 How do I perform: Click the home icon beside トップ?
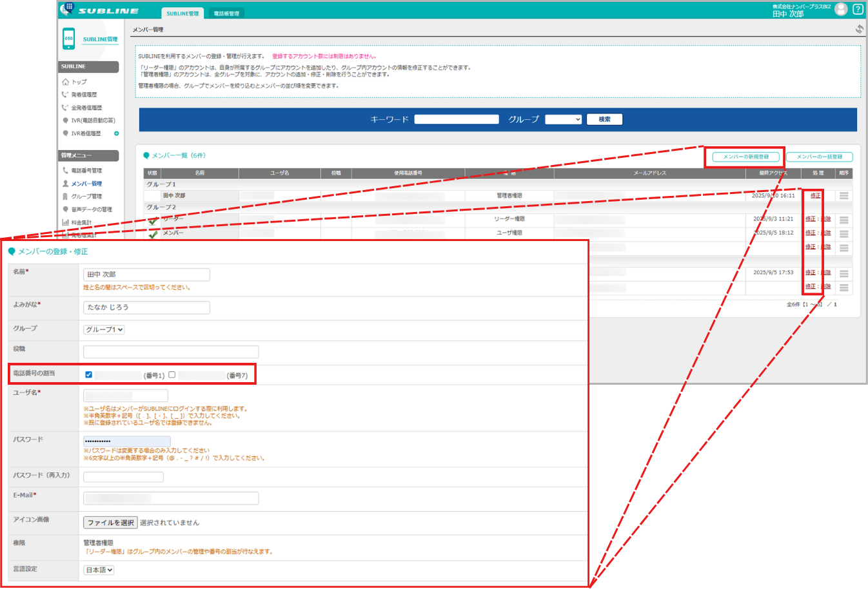pyautogui.click(x=65, y=82)
